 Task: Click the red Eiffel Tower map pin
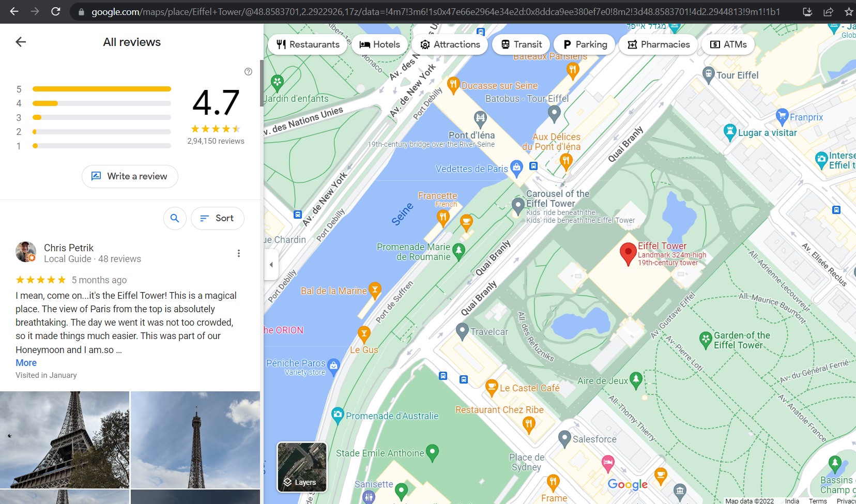pos(628,253)
